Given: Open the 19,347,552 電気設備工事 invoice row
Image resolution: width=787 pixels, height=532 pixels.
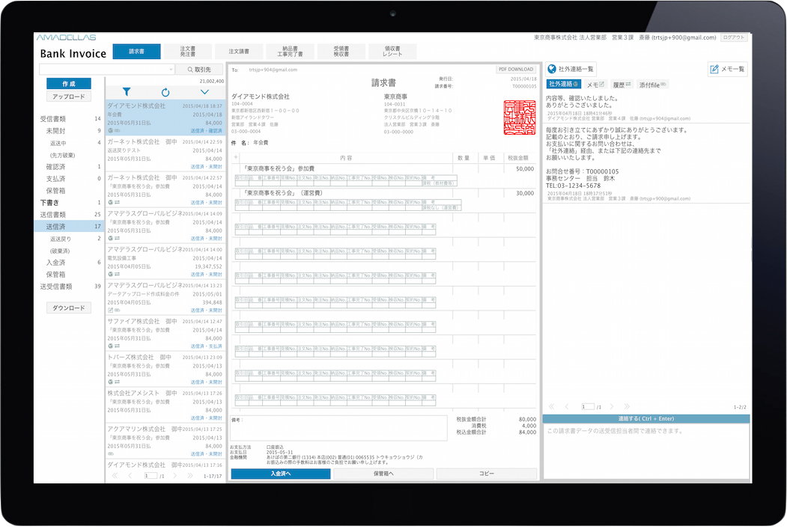Looking at the screenshot, I should [165, 262].
